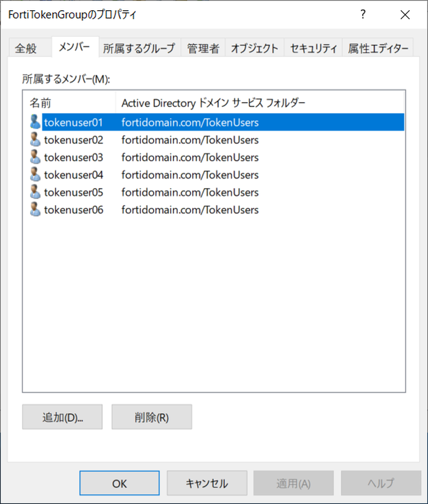
Task: Open the 属性エディター tab
Action: coord(378,47)
